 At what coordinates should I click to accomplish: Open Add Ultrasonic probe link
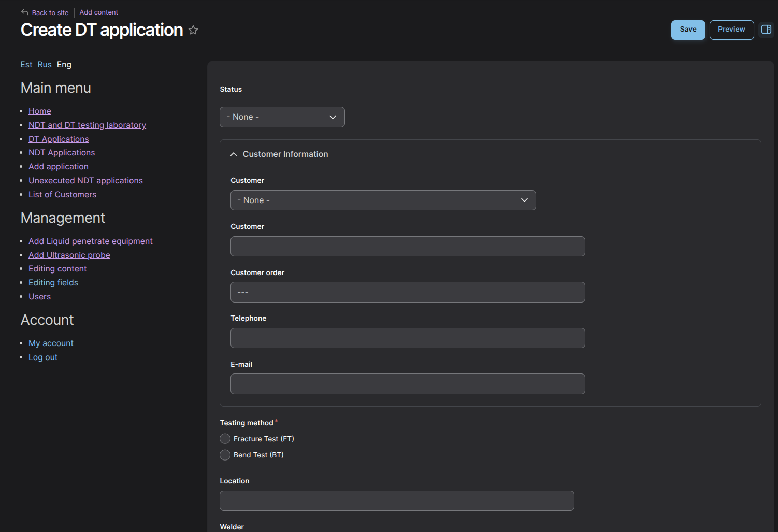(69, 255)
